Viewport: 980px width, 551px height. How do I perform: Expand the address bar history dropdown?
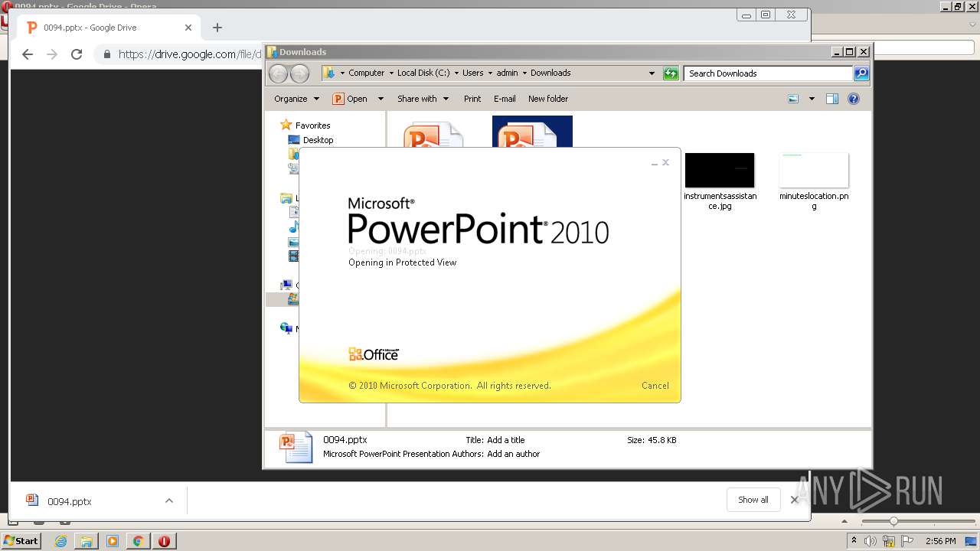tap(652, 73)
